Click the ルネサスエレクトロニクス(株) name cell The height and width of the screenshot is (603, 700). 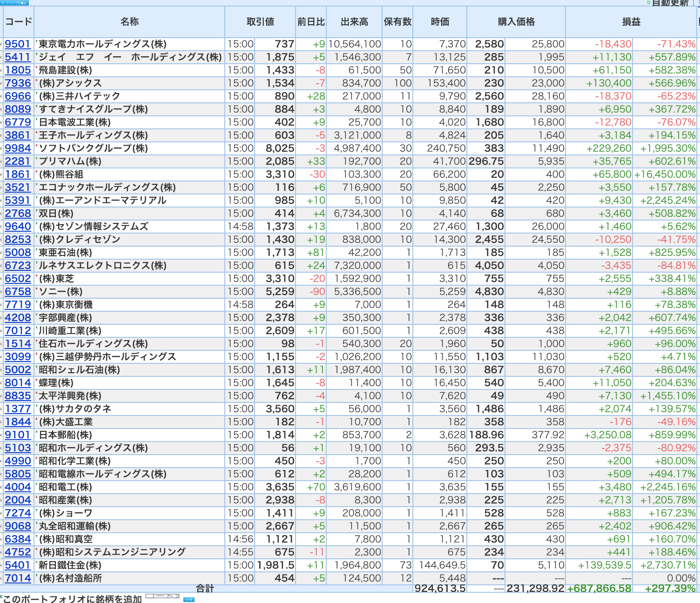(129, 266)
